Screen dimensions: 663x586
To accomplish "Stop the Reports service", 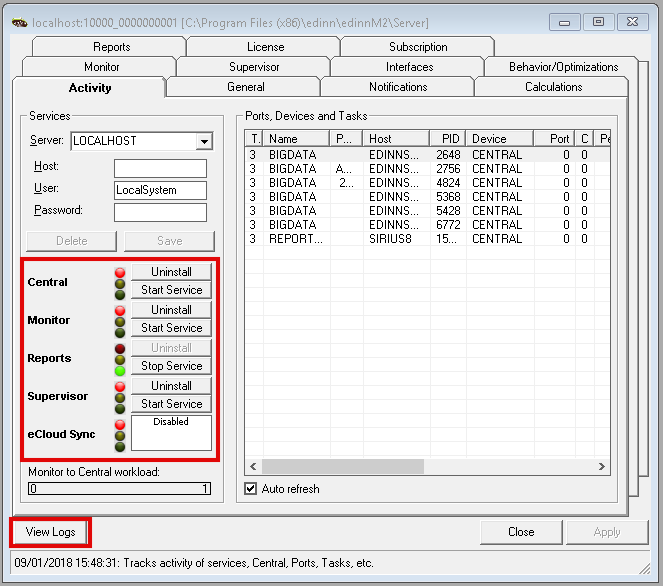I will tap(171, 366).
